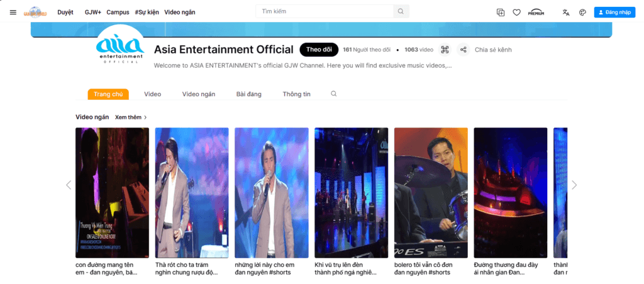Open thumbnail for bolero tôi vẫn cô đơn
This screenshot has height=284, width=644.
431,192
